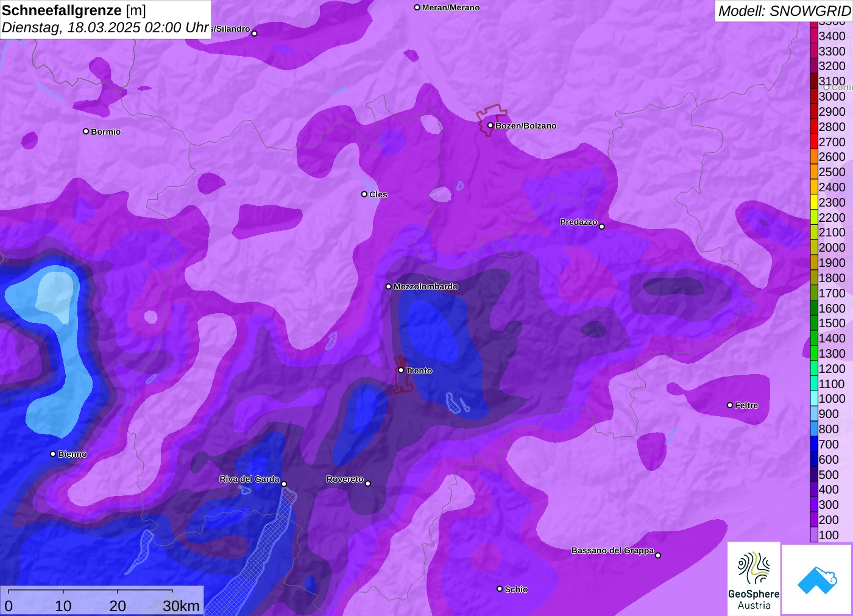This screenshot has height=616, width=853.
Task: Pick the 2600 m orange legend swatch
Action: 813,157
